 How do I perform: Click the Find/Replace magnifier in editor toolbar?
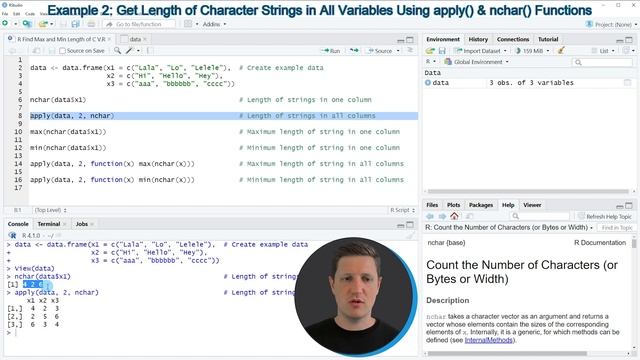tap(118, 51)
